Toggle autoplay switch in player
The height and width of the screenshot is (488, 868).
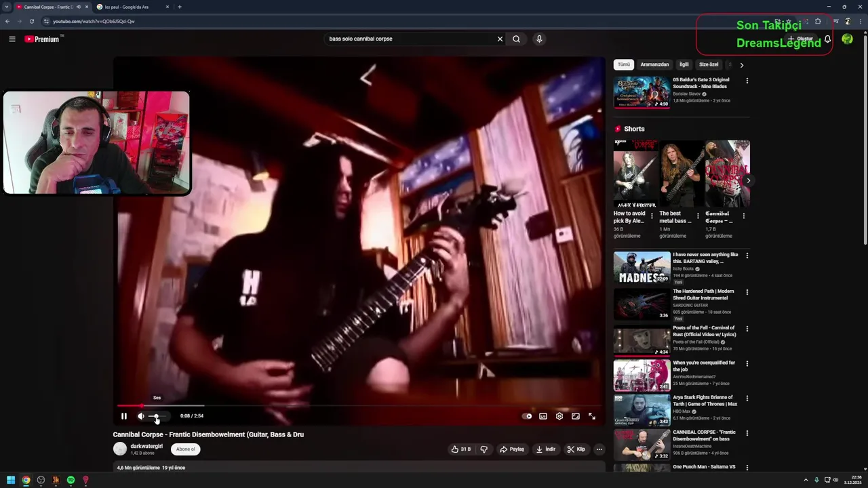click(527, 416)
